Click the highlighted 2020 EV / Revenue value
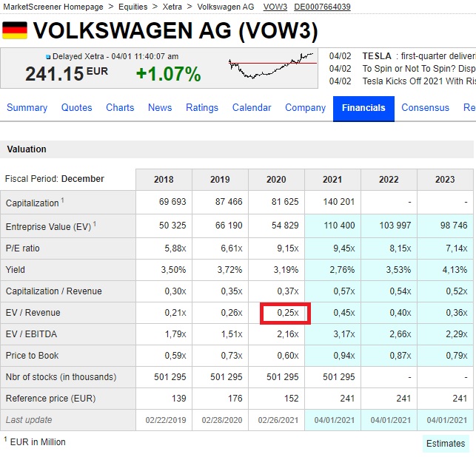 tap(285, 313)
